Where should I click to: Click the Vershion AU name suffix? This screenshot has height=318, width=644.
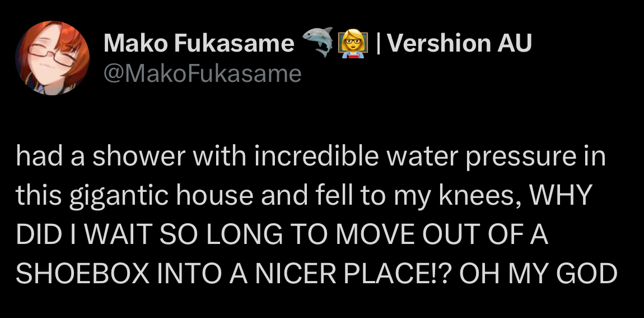[460, 43]
